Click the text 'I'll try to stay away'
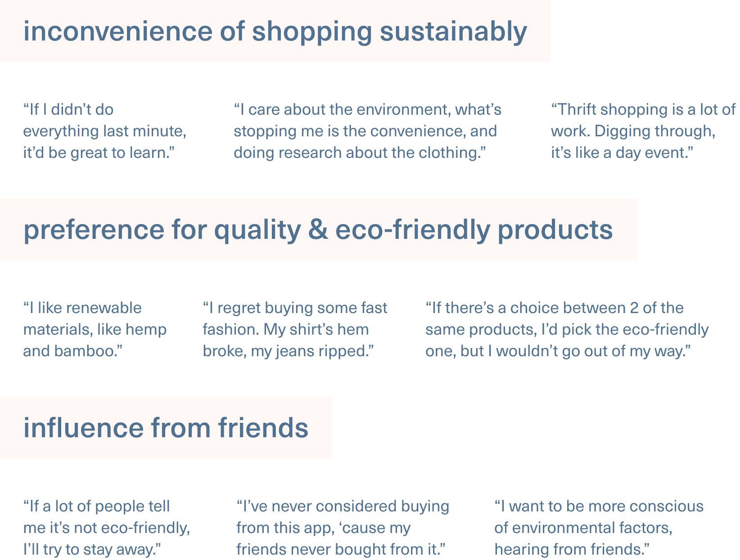Image resolution: width=740 pixels, height=560 pixels. tap(92, 550)
